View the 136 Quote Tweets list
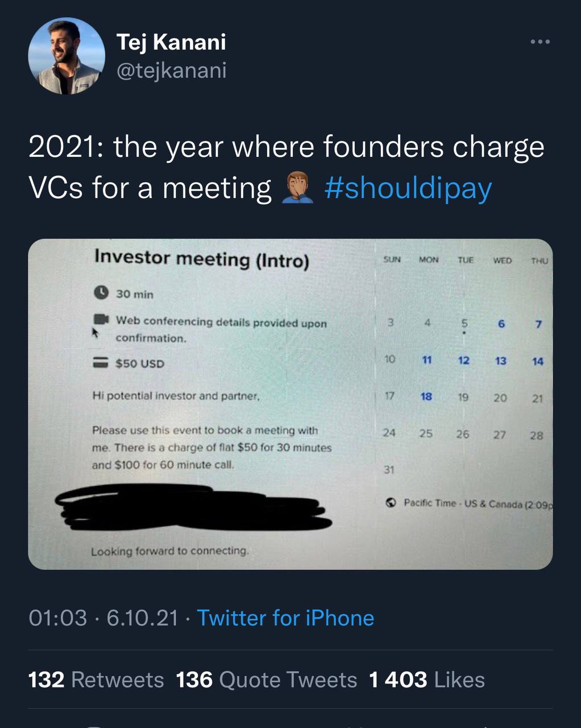 click(x=266, y=680)
